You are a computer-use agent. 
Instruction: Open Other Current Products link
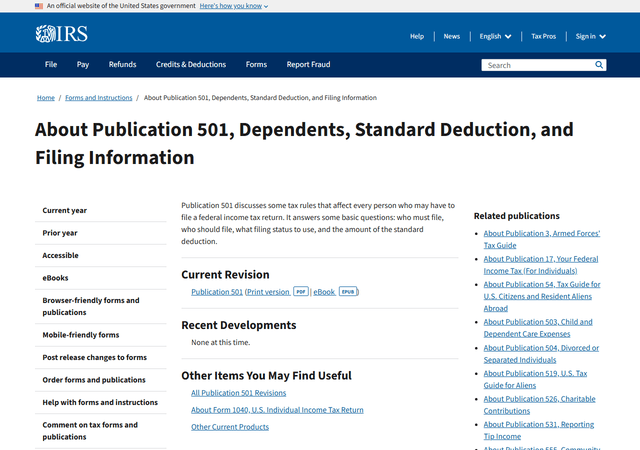230,427
